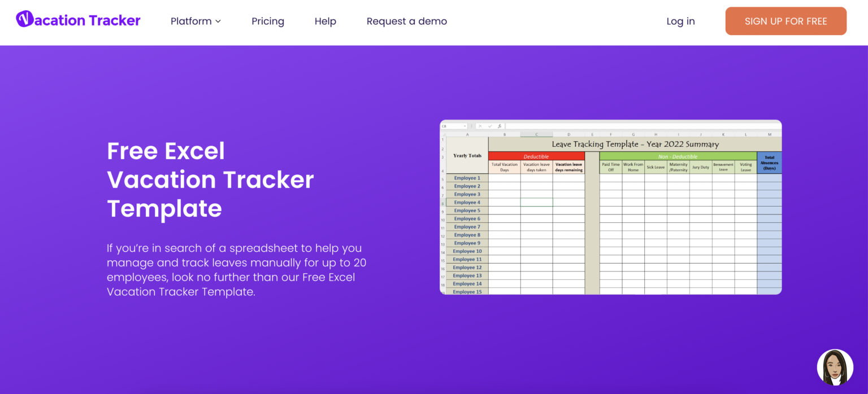This screenshot has height=394, width=868.
Task: Click 'Leave Tracking Template - Year 2022 Summary' title
Action: tap(635, 144)
